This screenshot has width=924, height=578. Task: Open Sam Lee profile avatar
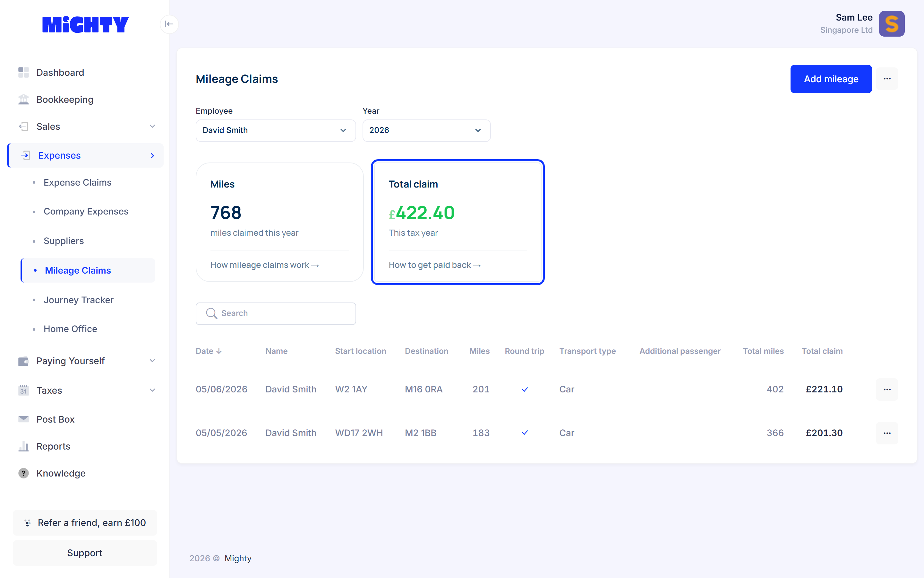click(892, 24)
